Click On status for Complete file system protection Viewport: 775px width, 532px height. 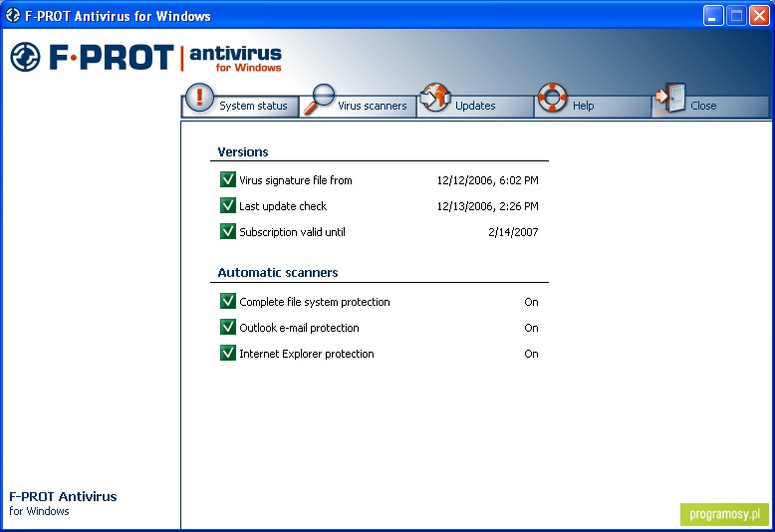pos(531,302)
